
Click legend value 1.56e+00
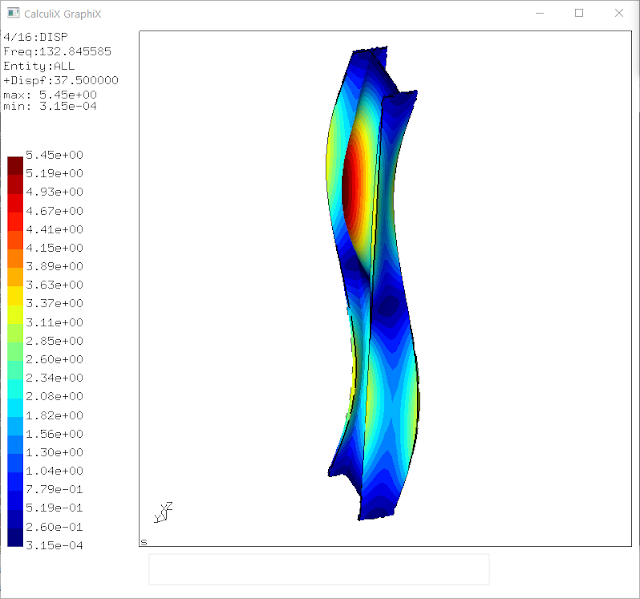pos(54,434)
